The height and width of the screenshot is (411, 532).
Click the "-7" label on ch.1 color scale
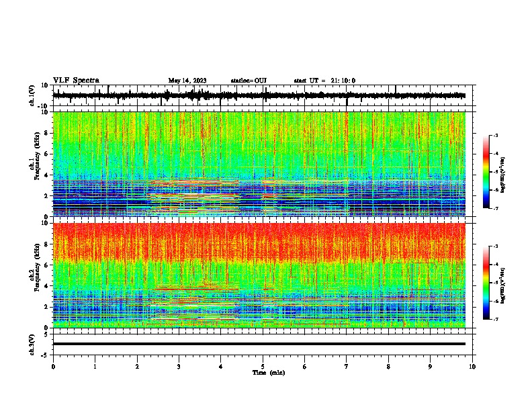point(495,208)
